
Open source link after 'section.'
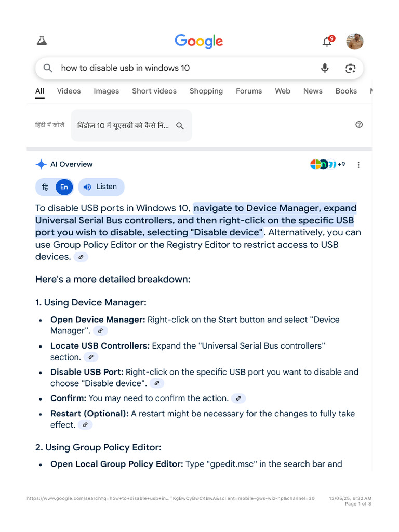pyautogui.click(x=91, y=357)
